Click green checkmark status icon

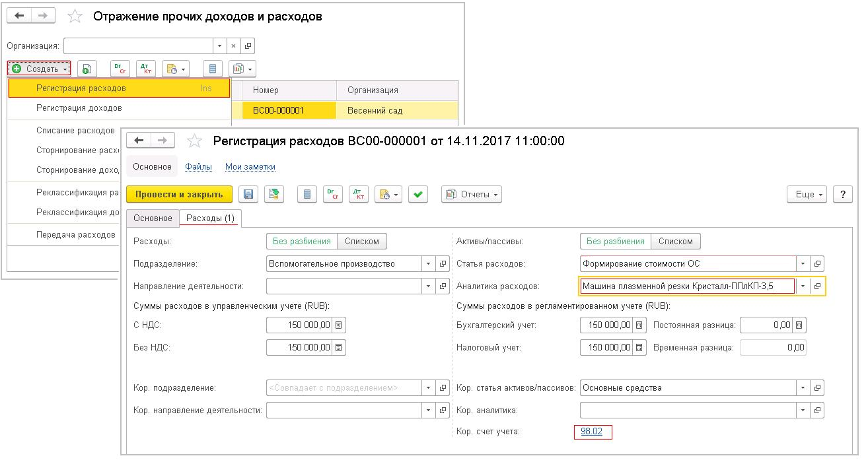click(418, 194)
